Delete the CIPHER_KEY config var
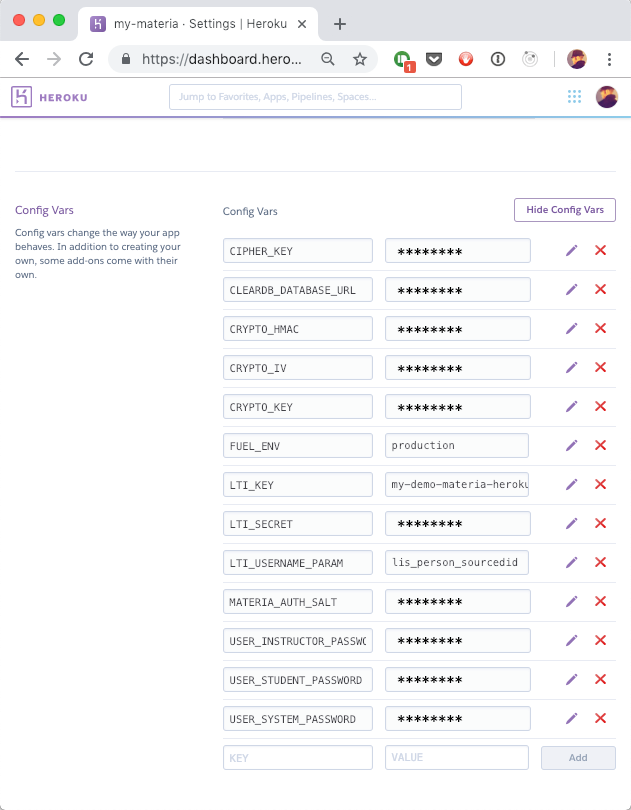Screen dimensions: 631x810 [x=600, y=251]
